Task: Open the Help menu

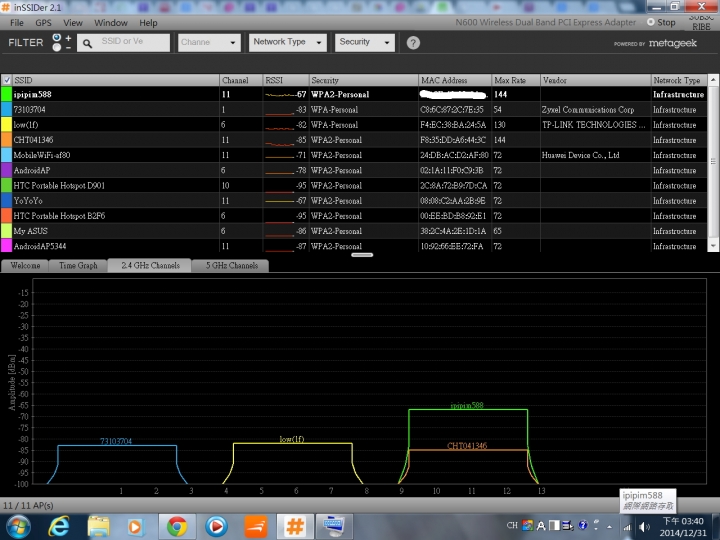Action: pyautogui.click(x=148, y=22)
